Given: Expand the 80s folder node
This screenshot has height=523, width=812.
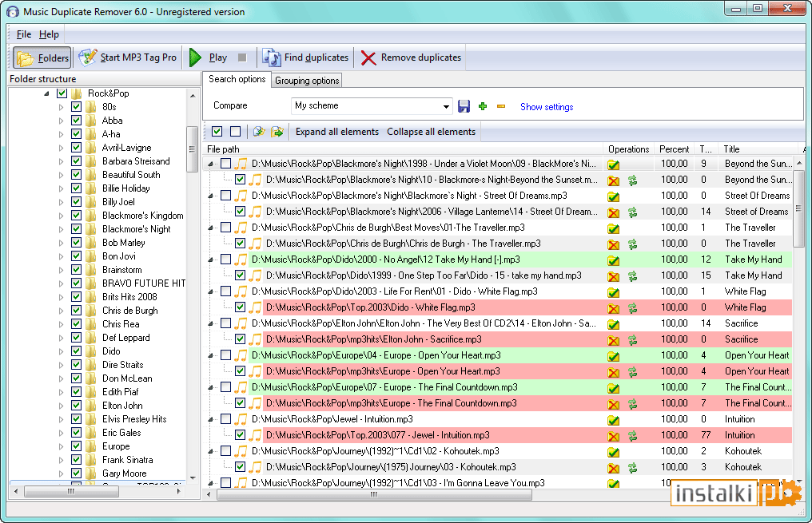Looking at the screenshot, I should click(x=61, y=107).
